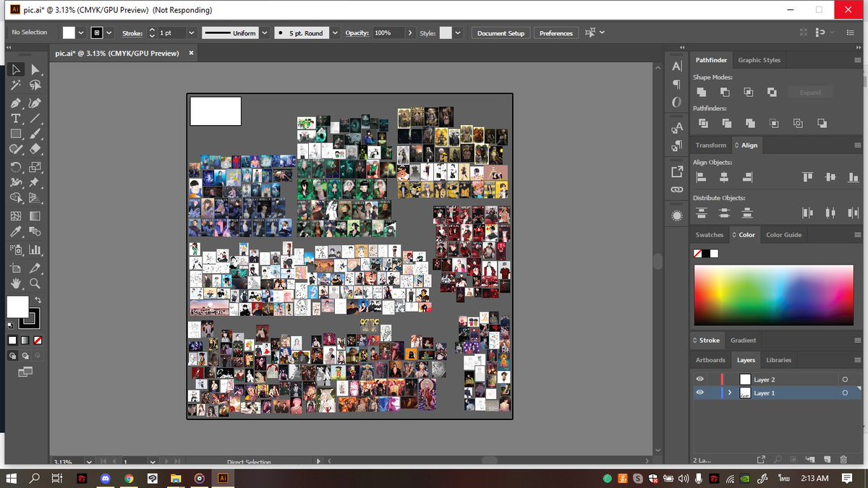
Task: Open the Pathfinder panel menu
Action: point(856,61)
